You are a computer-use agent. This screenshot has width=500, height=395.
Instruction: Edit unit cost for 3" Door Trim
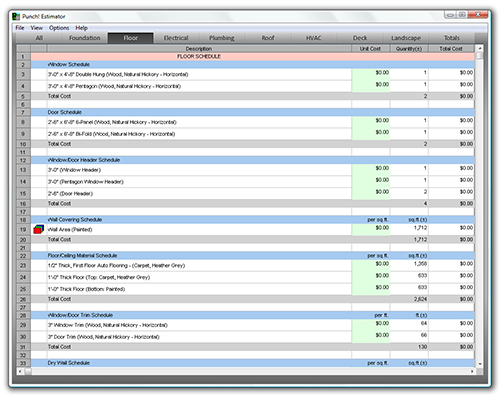click(x=371, y=337)
